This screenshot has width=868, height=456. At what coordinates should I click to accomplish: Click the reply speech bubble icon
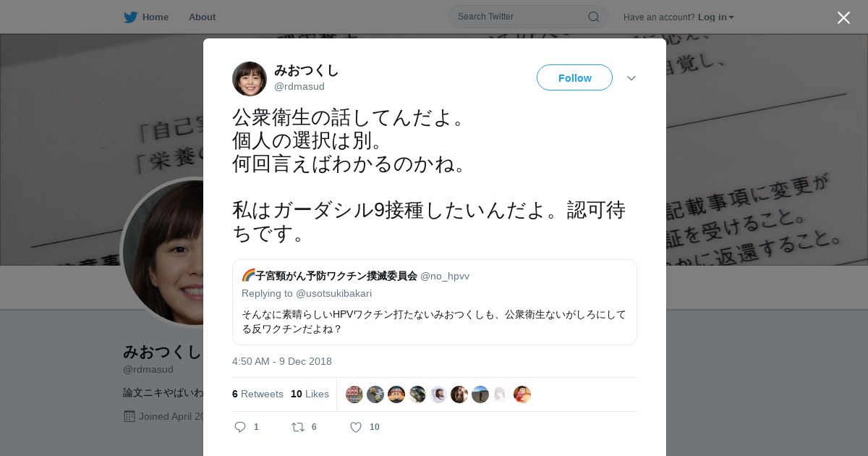(x=240, y=427)
